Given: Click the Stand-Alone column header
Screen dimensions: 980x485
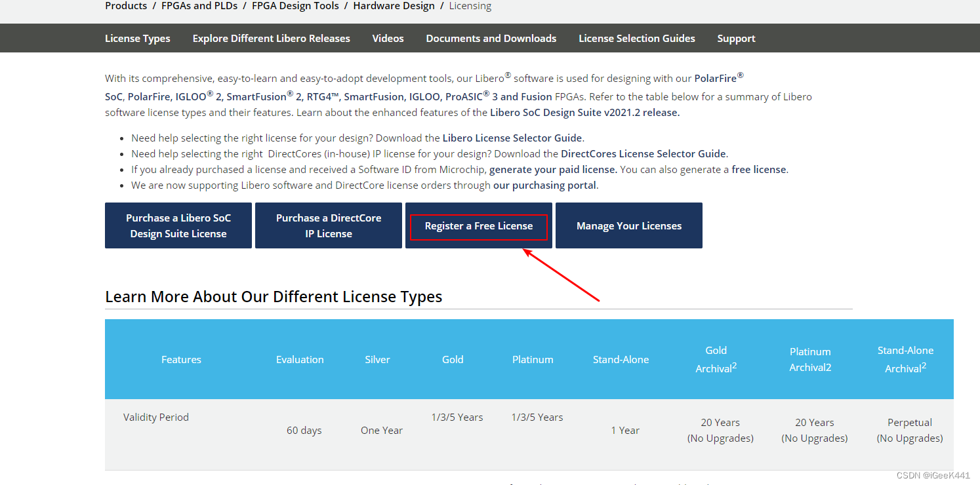Looking at the screenshot, I should (621, 359).
